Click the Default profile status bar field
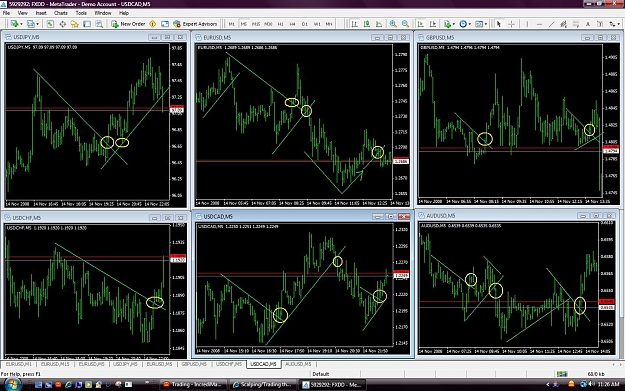The height and width of the screenshot is (391, 625). [336, 374]
